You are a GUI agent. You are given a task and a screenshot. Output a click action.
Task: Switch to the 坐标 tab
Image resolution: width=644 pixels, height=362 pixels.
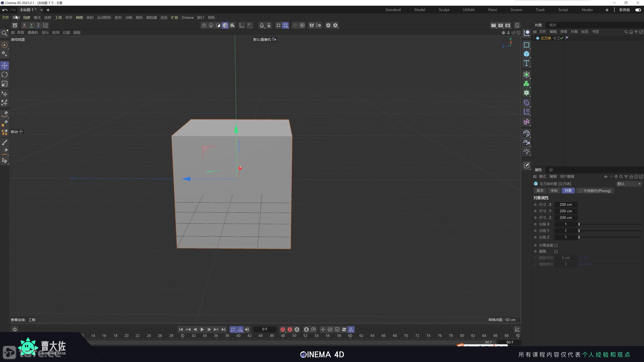[554, 191]
